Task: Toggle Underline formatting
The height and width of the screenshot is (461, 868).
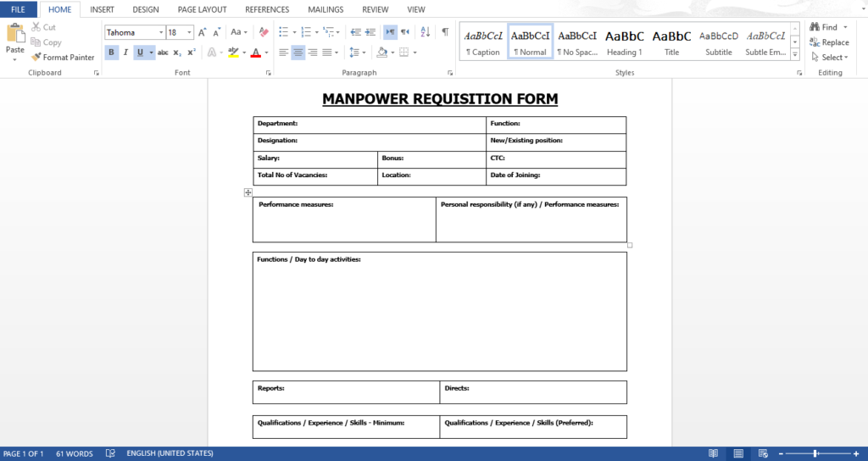Action: coord(140,53)
